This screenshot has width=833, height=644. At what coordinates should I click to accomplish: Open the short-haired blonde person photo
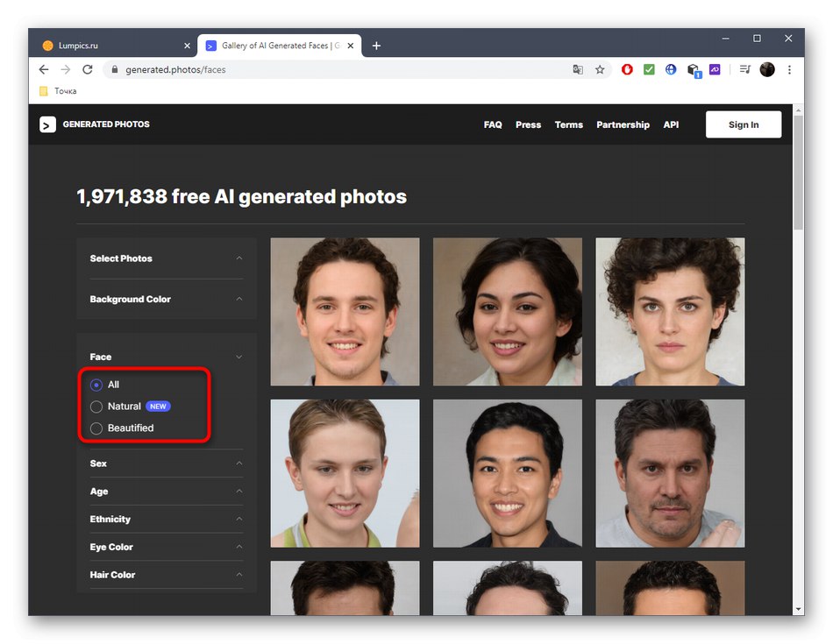[345, 473]
